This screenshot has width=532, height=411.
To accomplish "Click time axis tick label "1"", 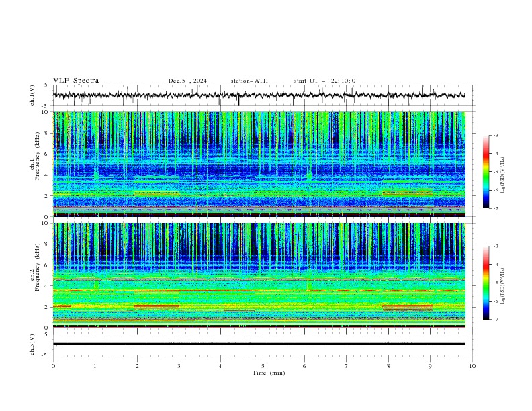I will click(x=95, y=366).
